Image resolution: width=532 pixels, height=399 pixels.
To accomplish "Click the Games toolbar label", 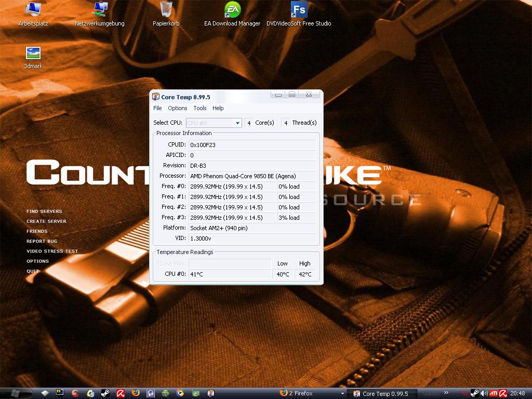I will click(431, 393).
